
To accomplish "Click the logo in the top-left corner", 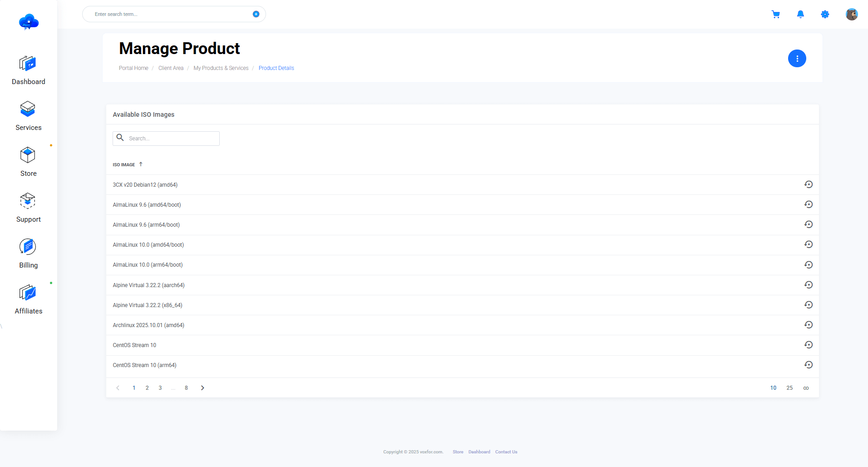I will click(x=29, y=22).
